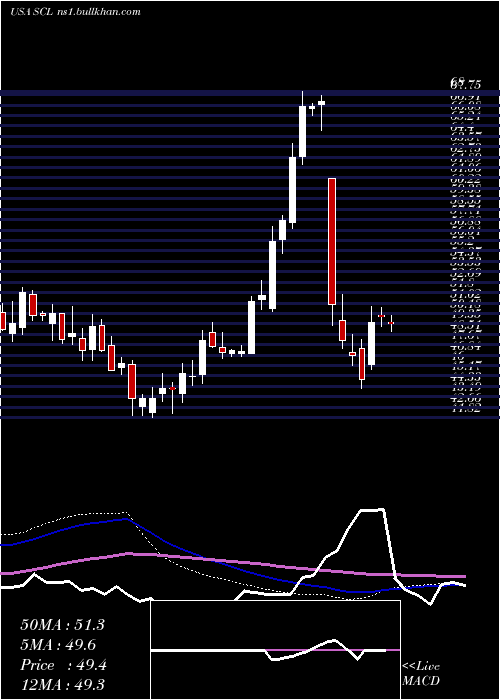The width and height of the screenshot is (500, 700).
Task: Click the USA SCL chart title text
Action: pyautogui.click(x=75, y=12)
